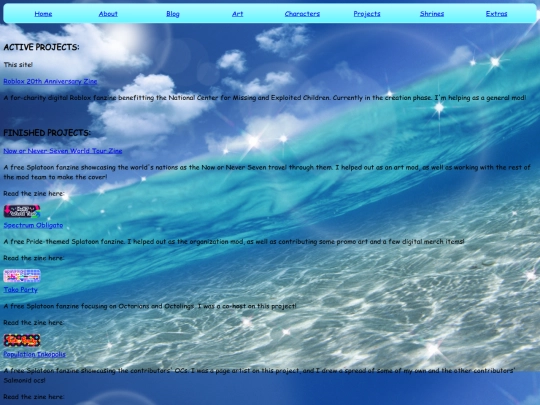
Task: Follow the Spectrum Obligato link
Action: [x=33, y=225]
